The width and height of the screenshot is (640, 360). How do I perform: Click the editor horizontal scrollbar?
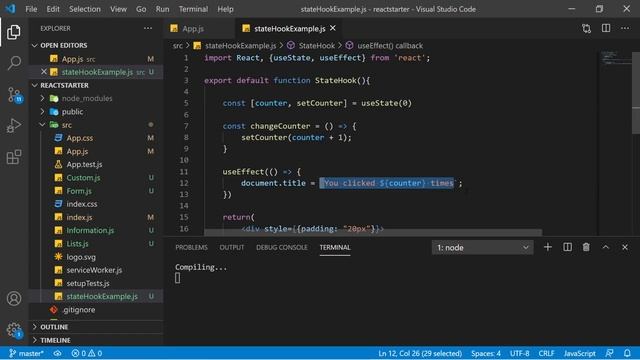tap(373, 233)
